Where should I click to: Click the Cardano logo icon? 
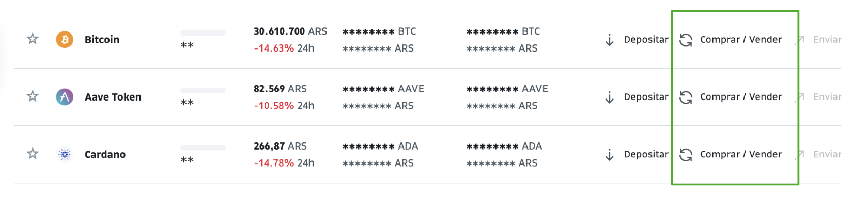[x=65, y=154]
